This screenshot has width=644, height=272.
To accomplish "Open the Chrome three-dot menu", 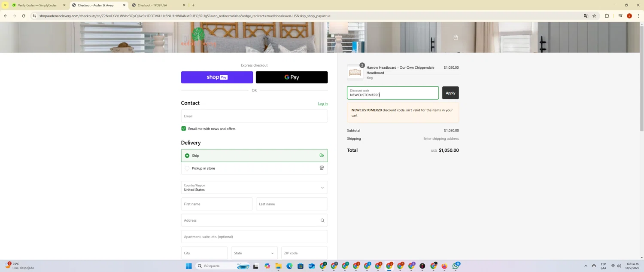I will click(x=638, y=16).
